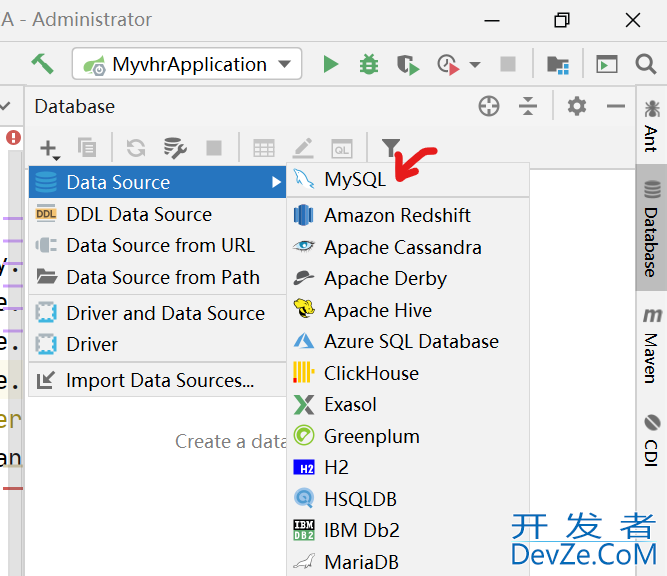Screen dimensions: 667x576
Task: Restore down the IDE window
Action: 562,20
